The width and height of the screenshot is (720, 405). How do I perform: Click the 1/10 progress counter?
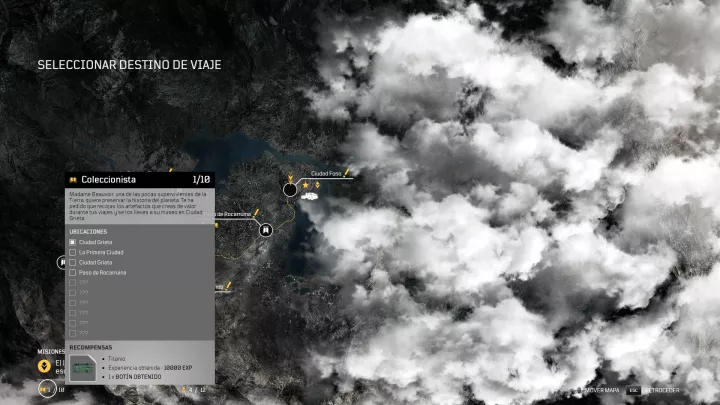click(200, 179)
